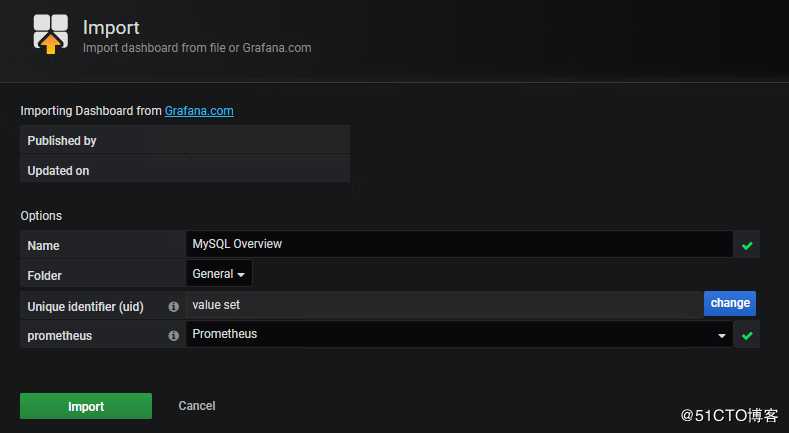Select the Updated on row
The image size is (789, 433).
[184, 170]
